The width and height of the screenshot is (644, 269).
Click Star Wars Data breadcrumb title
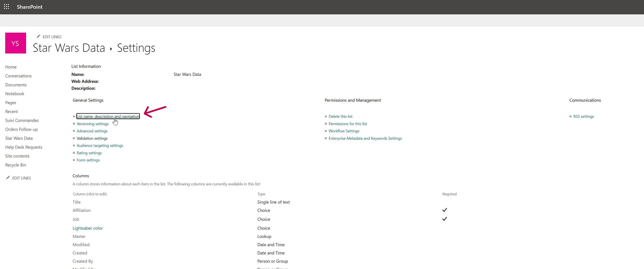click(x=69, y=48)
